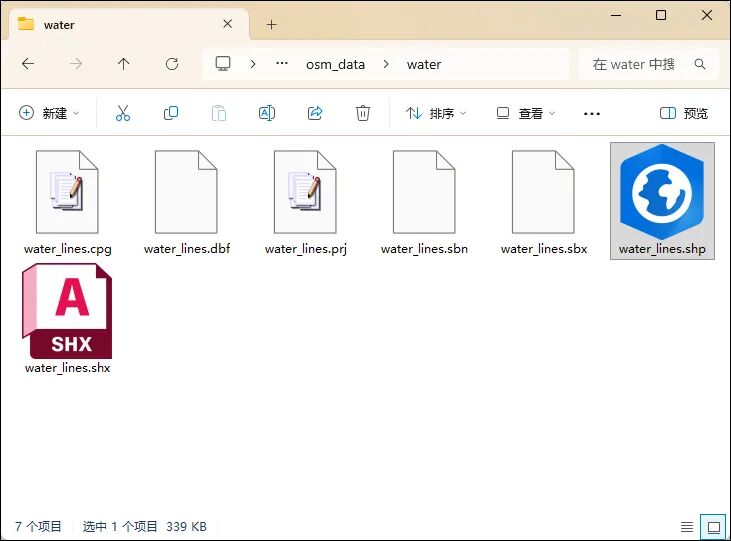Viewport: 731px width, 541px height.
Task: Select the water_lines.prj file icon
Action: click(x=305, y=192)
